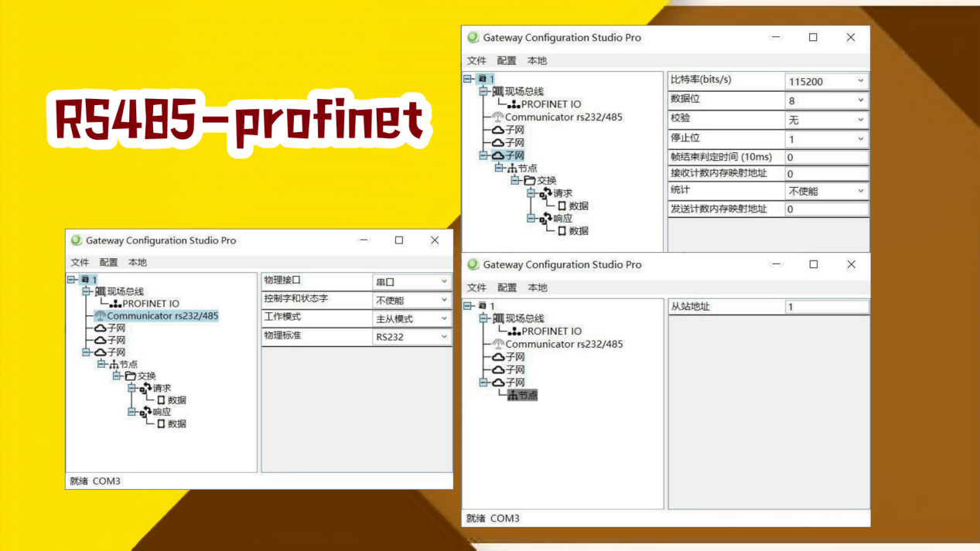Click the 从站地址 value field
The width and height of the screenshot is (980, 551).
tap(827, 307)
